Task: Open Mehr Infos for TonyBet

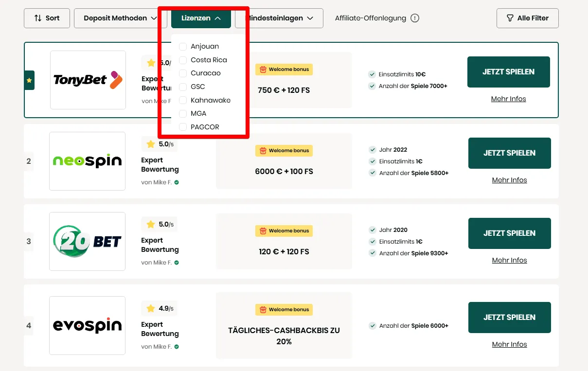Action: 509,99
